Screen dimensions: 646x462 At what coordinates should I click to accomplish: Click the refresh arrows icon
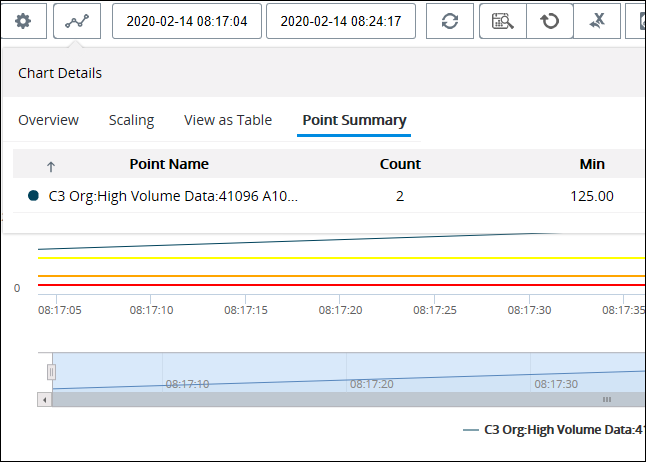point(449,21)
